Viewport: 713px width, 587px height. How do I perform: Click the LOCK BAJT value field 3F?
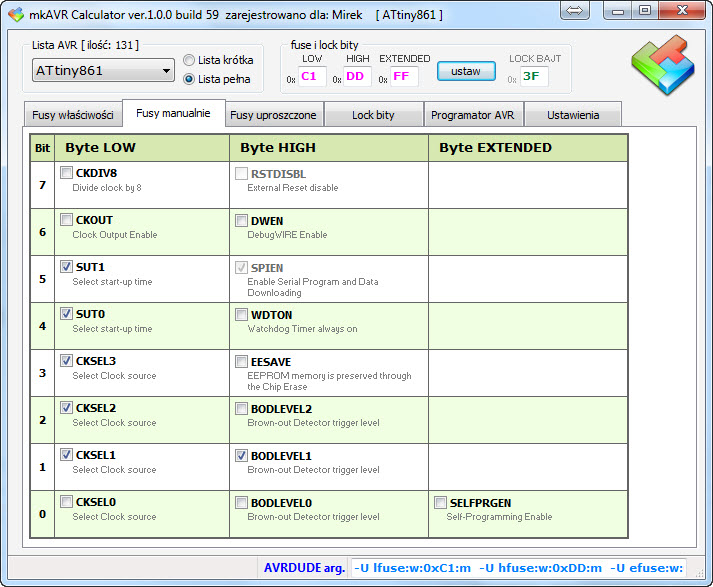coord(534,76)
